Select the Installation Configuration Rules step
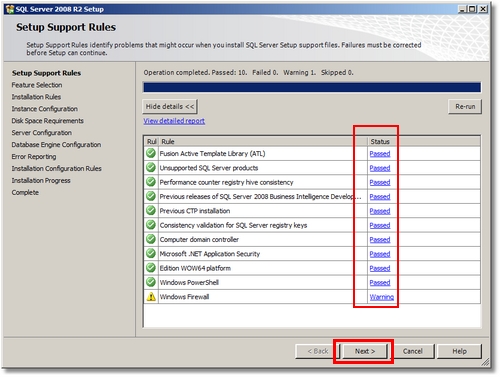The image size is (500, 377). pos(56,169)
